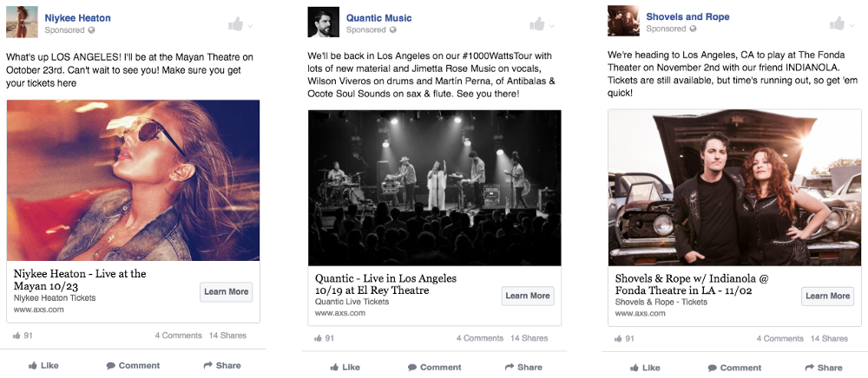
Task: Open 4 Comments on Shovels and Rope post
Action: 780,339
